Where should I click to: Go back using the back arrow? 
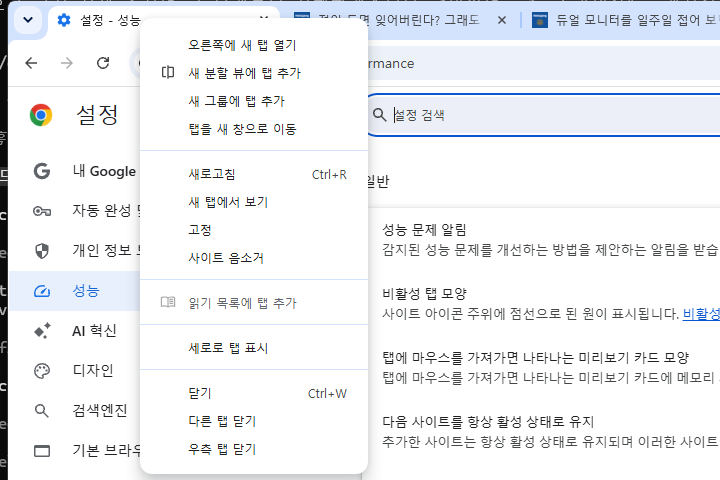coord(31,63)
